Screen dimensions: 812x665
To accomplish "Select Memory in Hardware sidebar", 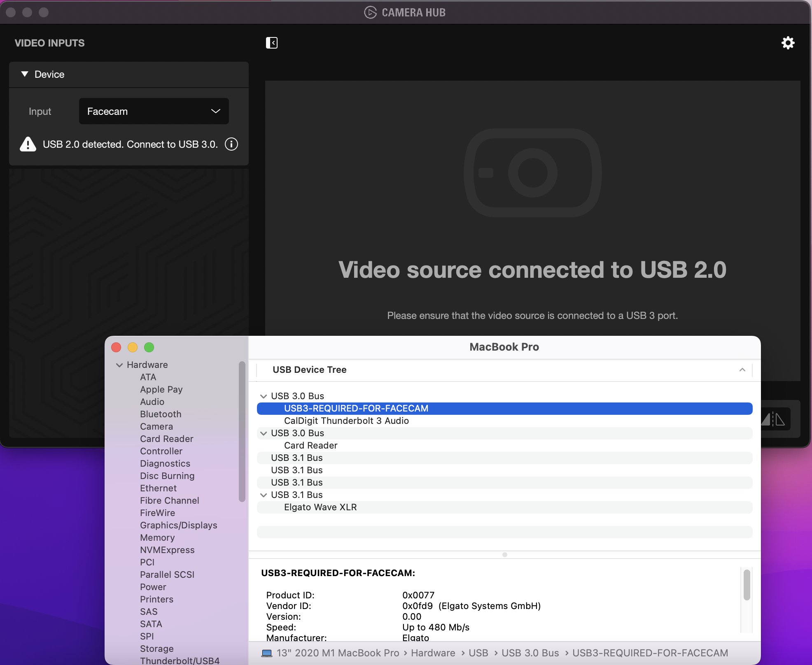I will (157, 537).
